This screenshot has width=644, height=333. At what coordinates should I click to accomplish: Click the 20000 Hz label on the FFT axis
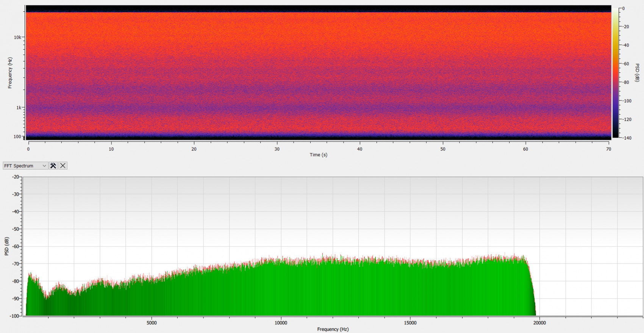tap(539, 323)
